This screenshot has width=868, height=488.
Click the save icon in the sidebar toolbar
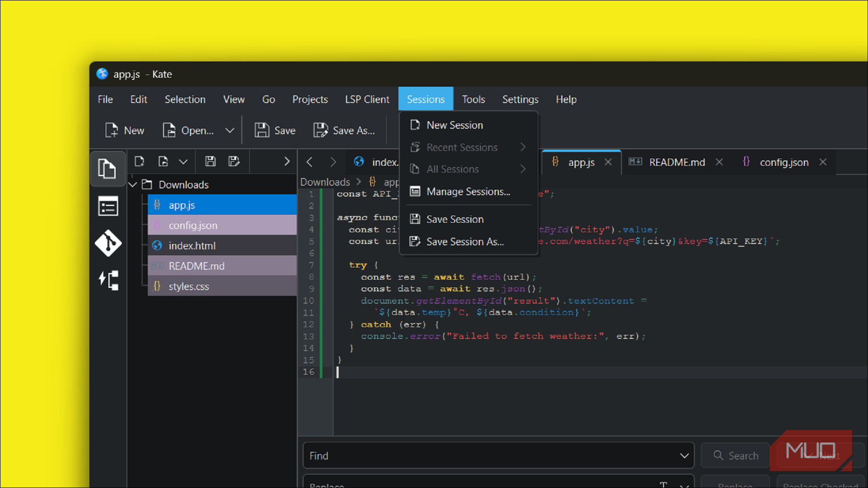pyautogui.click(x=210, y=161)
